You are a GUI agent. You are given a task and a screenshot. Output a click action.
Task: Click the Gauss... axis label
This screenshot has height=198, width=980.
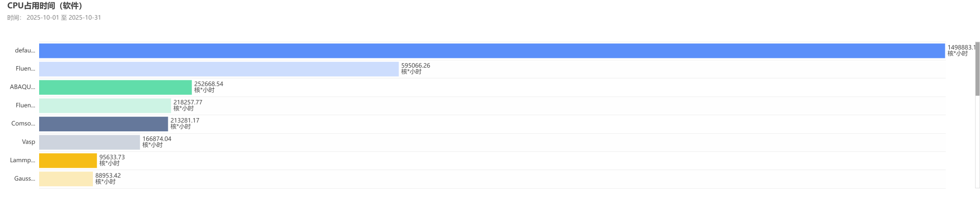24,179
